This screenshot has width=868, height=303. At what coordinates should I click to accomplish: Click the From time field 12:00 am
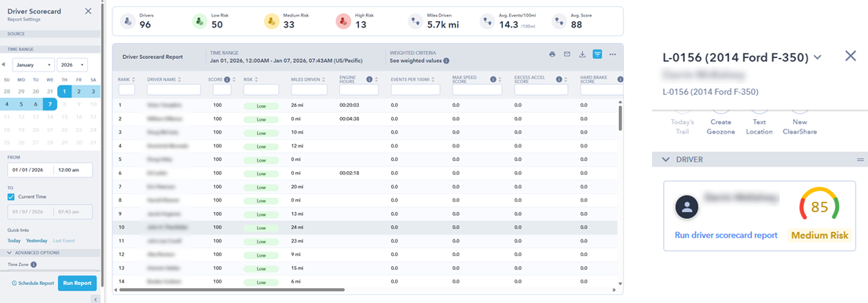tap(72, 170)
